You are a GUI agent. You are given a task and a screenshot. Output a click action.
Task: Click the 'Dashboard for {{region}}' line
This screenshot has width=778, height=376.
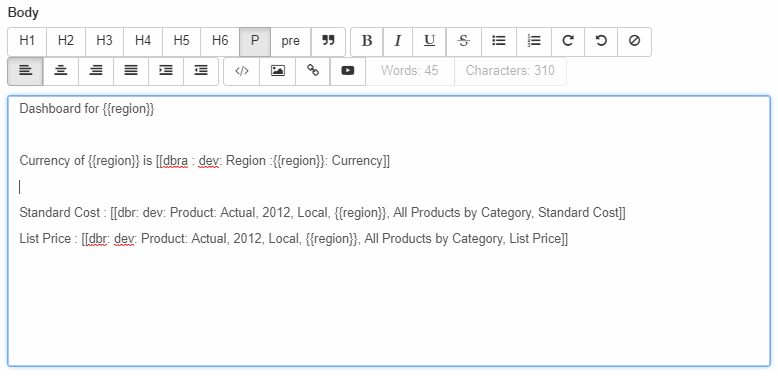[x=87, y=109]
